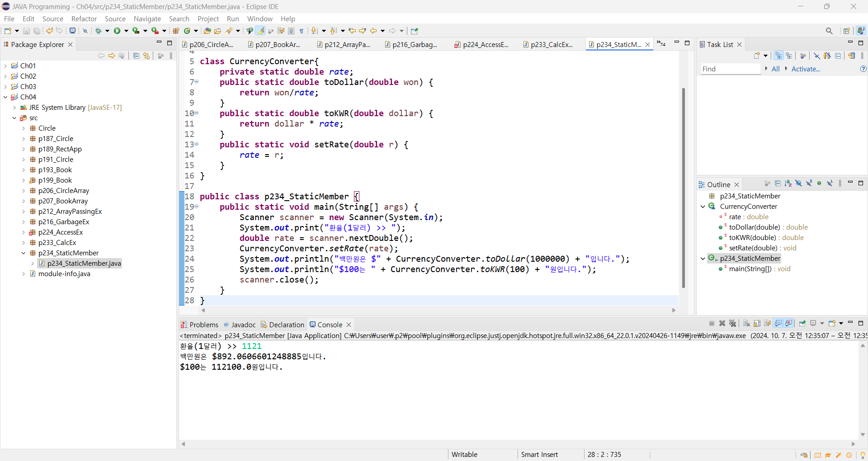
Task: Click New Task icon in Task List
Action: coord(757,56)
